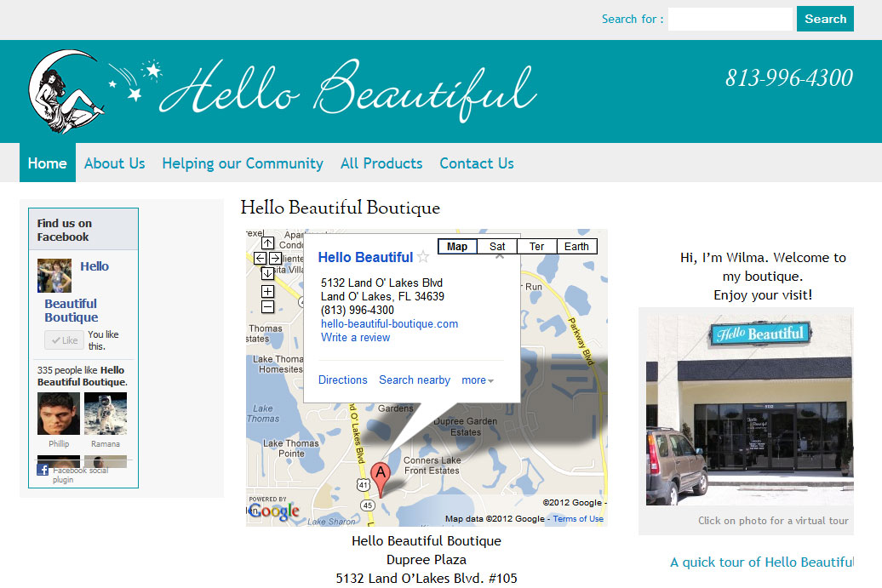The width and height of the screenshot is (882, 588).
Task: Click the Hello Beautiful script header title
Action: (349, 90)
